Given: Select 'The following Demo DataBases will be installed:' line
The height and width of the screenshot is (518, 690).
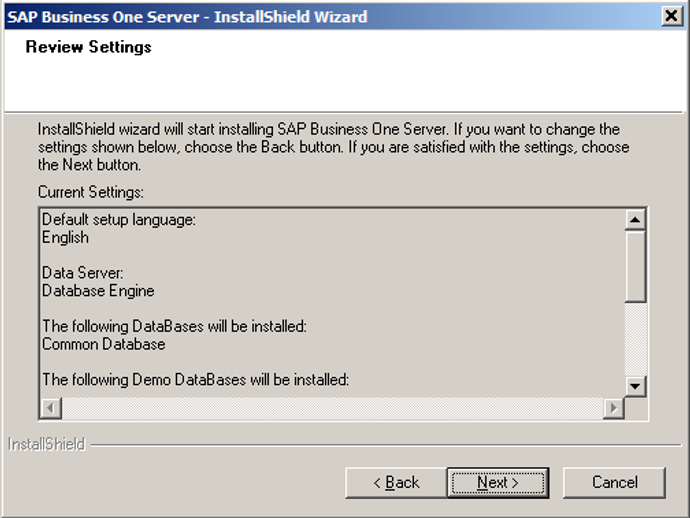Looking at the screenshot, I should [x=196, y=379].
